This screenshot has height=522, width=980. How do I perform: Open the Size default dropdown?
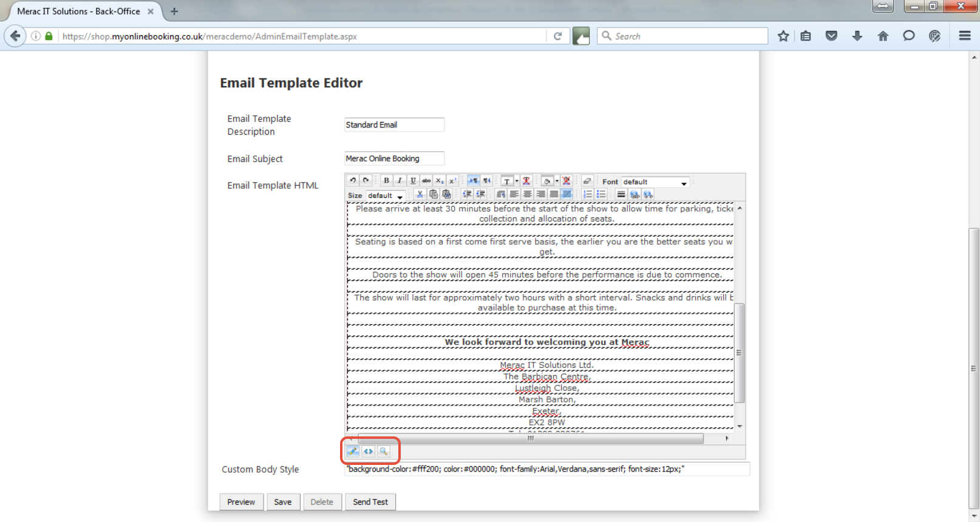[386, 195]
